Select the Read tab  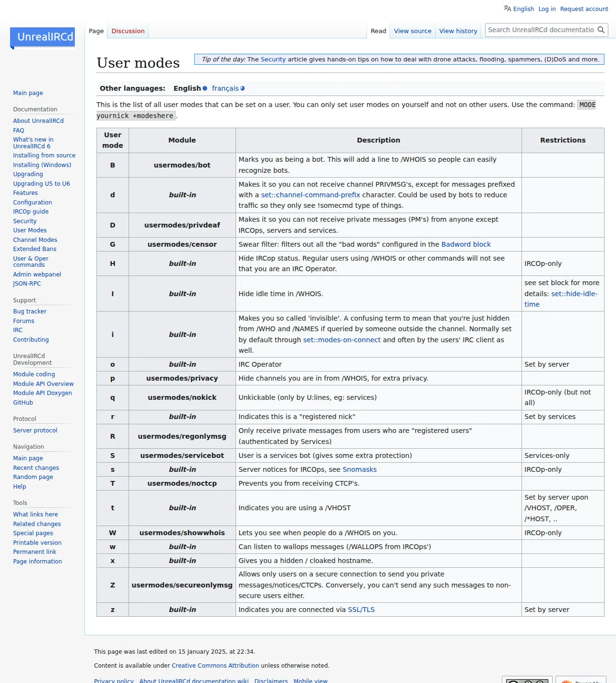click(378, 31)
